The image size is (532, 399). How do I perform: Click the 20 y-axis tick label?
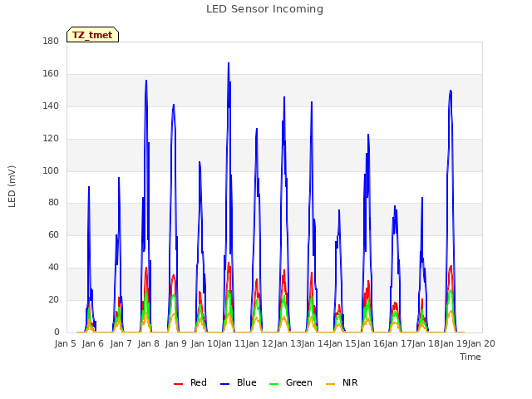point(53,299)
